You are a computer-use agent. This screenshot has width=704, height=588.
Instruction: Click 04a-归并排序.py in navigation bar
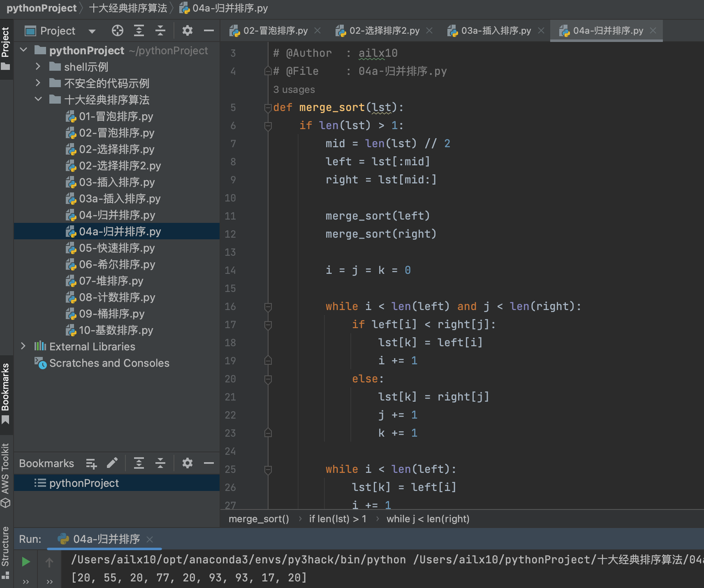pyautogui.click(x=224, y=8)
